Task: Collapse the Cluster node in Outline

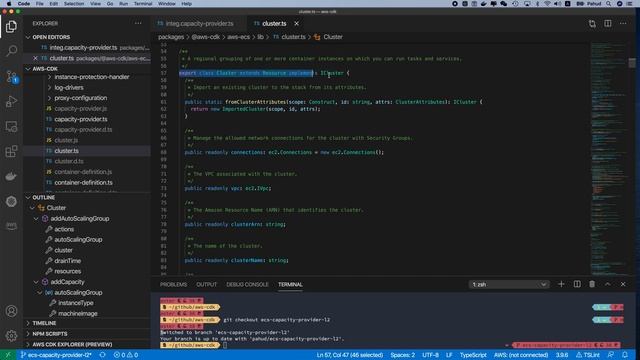Action: pyautogui.click(x=32, y=208)
